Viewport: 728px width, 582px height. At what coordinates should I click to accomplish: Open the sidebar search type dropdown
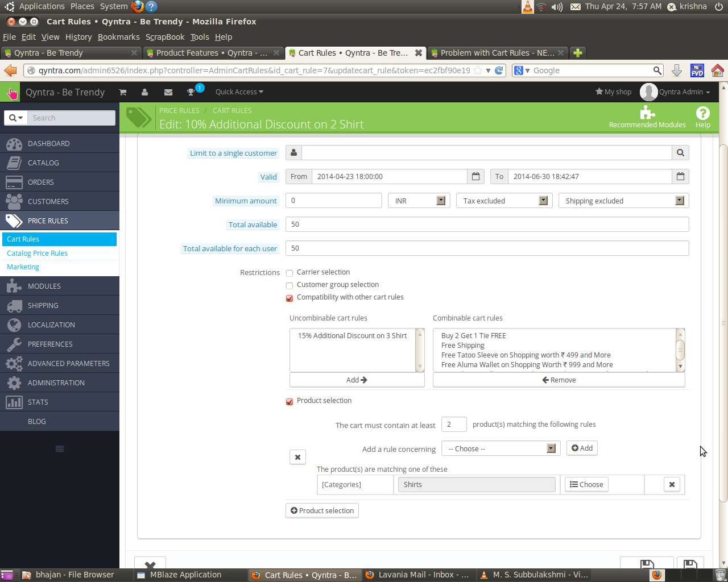click(16, 118)
